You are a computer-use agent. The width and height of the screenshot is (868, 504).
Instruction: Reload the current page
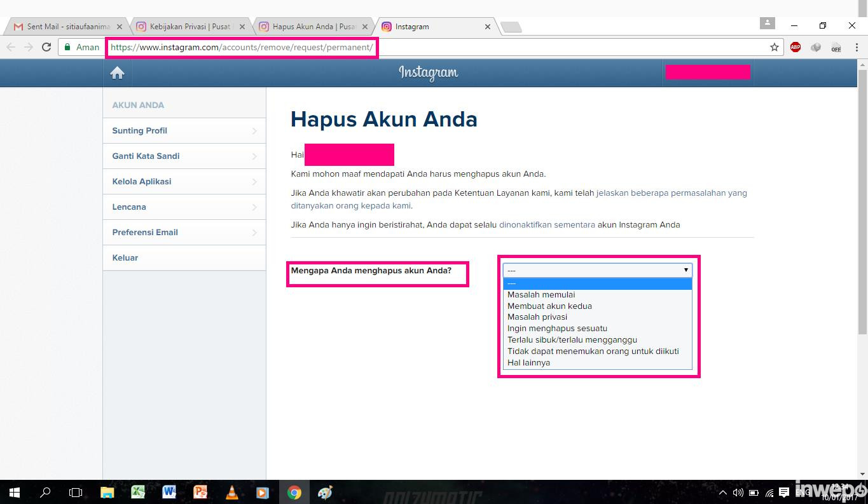coord(46,47)
